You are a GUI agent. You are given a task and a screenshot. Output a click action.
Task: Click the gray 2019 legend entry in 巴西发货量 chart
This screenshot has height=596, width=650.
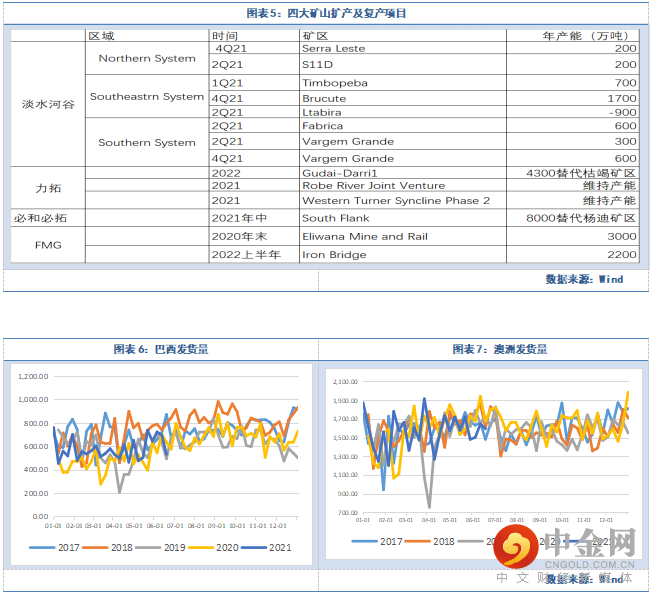pyautogui.click(x=159, y=547)
